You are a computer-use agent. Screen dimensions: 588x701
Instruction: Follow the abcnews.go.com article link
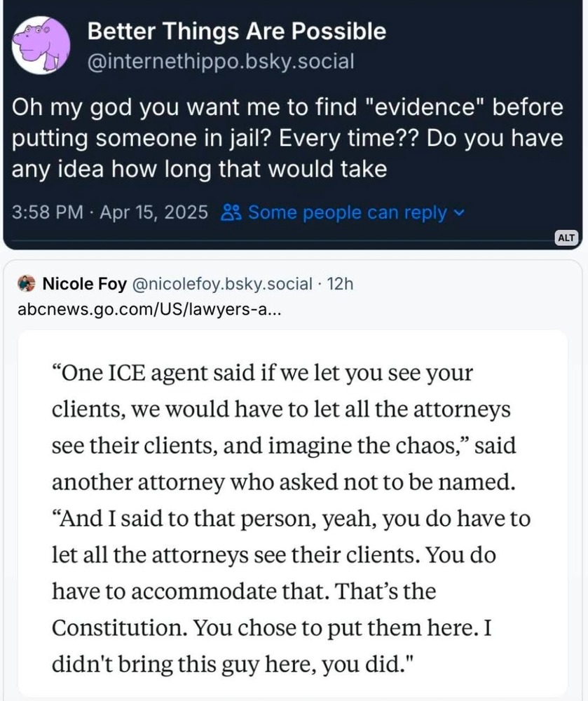[151, 309]
